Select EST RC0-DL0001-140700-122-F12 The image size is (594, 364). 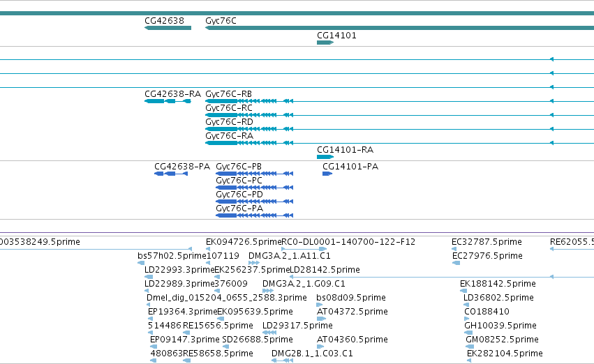[x=348, y=242]
